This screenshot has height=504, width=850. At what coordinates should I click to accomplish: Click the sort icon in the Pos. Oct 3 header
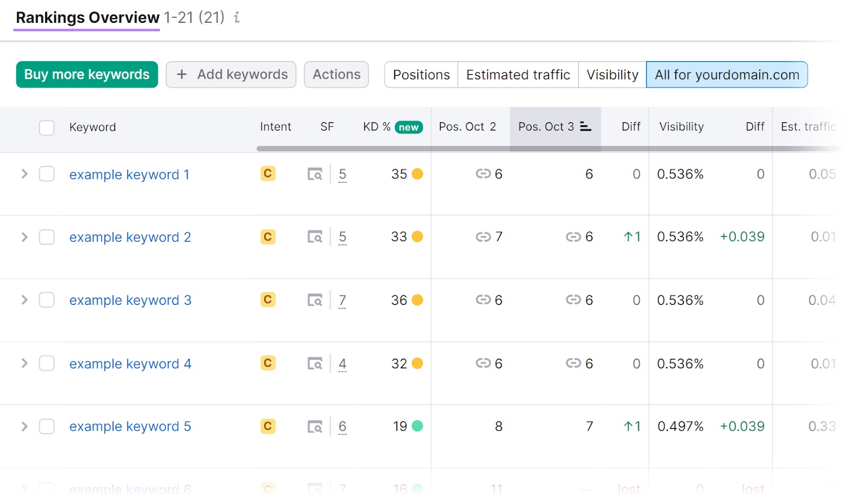[585, 127]
